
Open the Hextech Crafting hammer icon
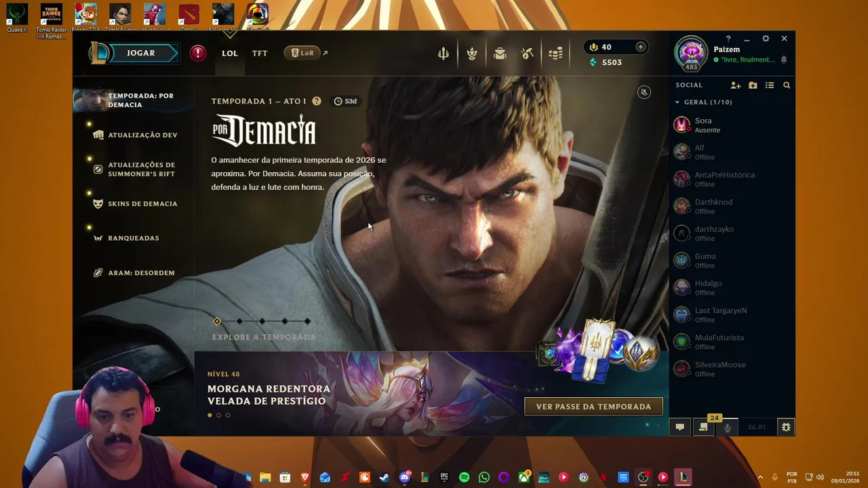pyautogui.click(x=528, y=54)
